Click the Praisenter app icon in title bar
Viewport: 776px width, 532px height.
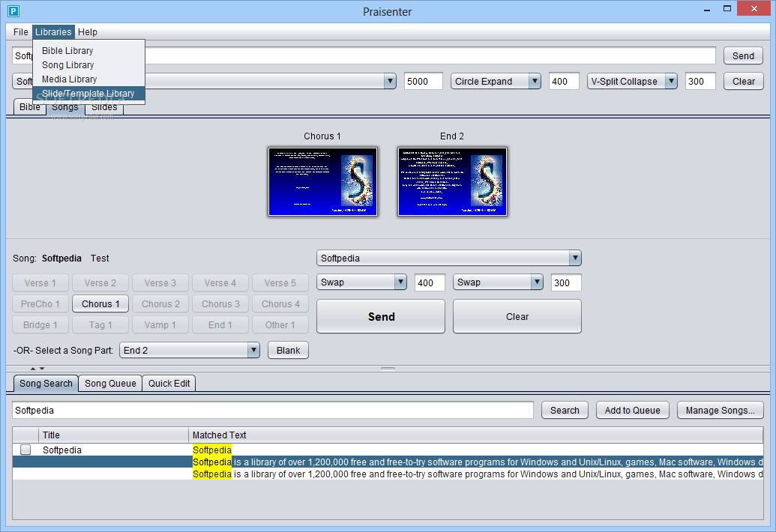[13, 11]
